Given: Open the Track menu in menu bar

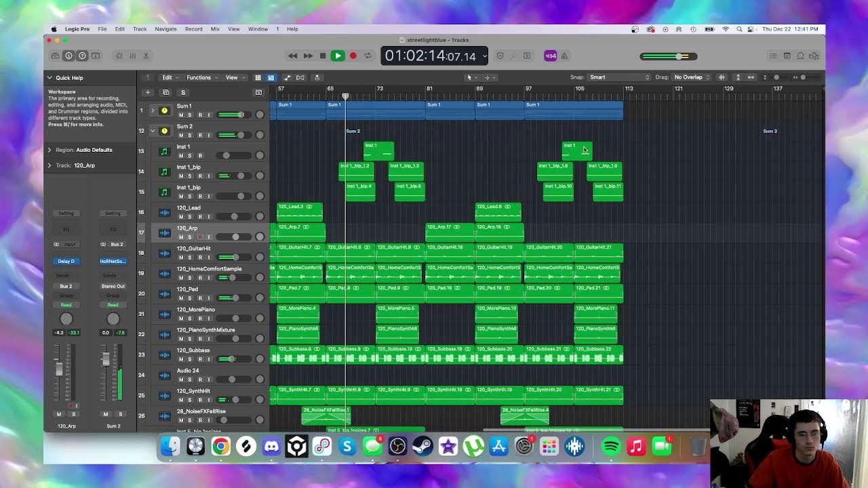Looking at the screenshot, I should tap(140, 29).
